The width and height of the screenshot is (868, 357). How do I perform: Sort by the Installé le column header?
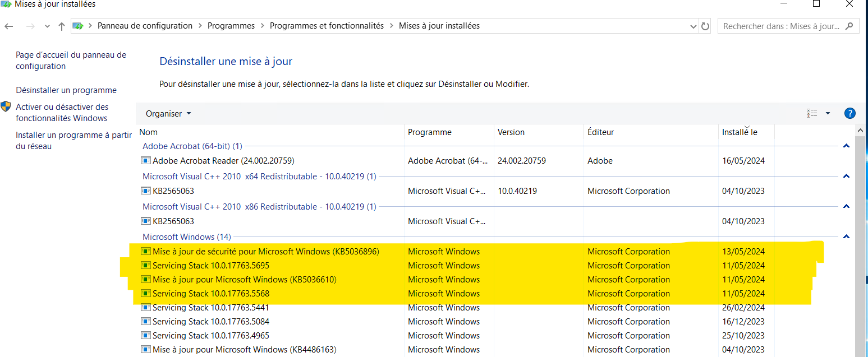click(746, 132)
